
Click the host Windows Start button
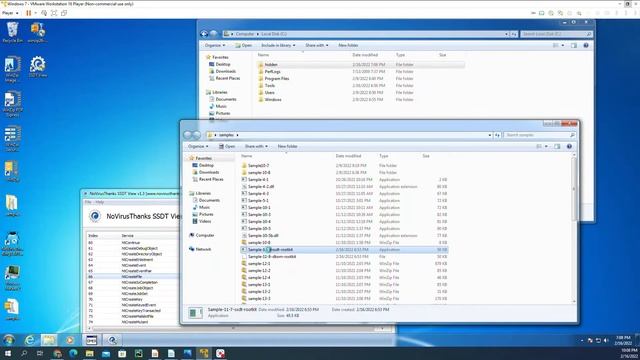(7, 353)
